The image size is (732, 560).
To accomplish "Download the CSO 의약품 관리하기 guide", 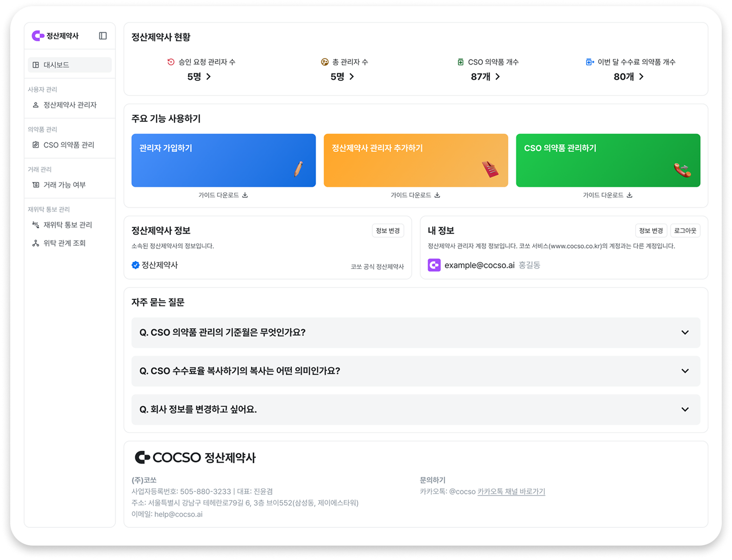I will (608, 195).
